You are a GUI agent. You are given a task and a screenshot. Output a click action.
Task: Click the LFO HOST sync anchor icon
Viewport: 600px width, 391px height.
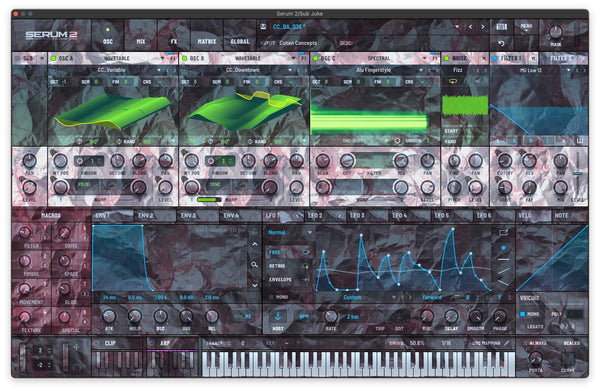pyautogui.click(x=278, y=317)
